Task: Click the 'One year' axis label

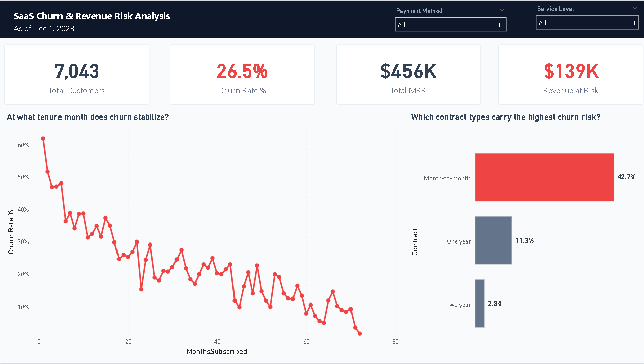Action: (x=458, y=241)
